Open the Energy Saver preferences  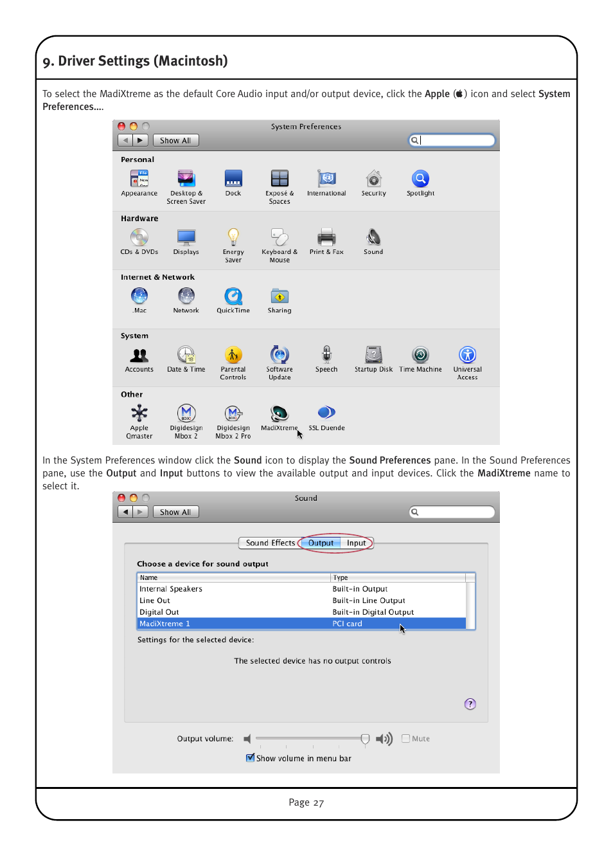(x=233, y=238)
